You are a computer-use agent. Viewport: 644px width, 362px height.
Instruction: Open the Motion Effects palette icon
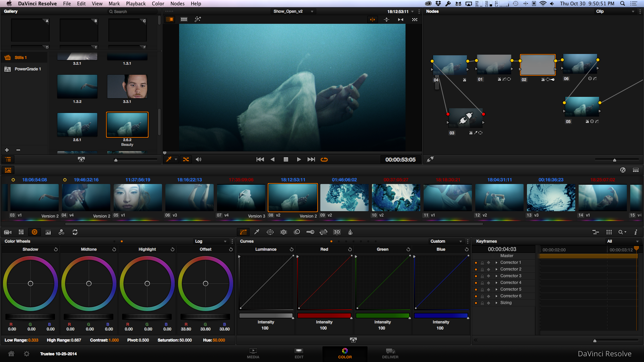(x=75, y=232)
